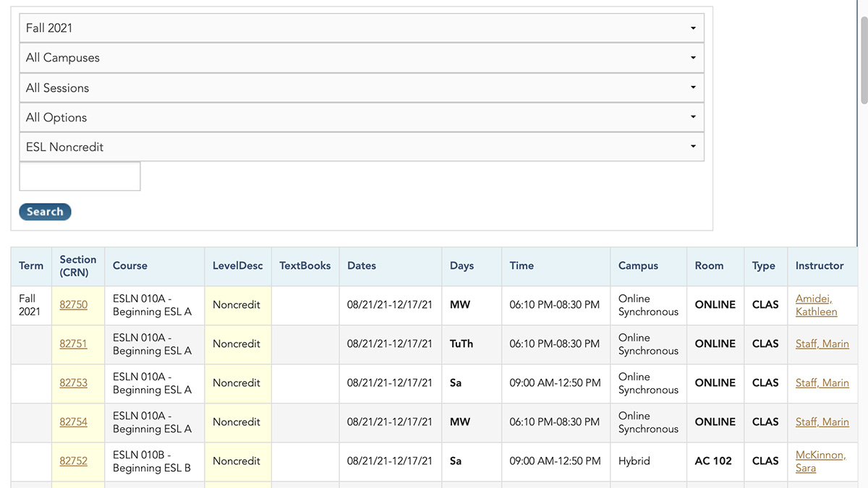Click the Section (CRN) column header
Image resolution: width=868 pixels, height=488 pixels.
pyautogui.click(x=77, y=265)
